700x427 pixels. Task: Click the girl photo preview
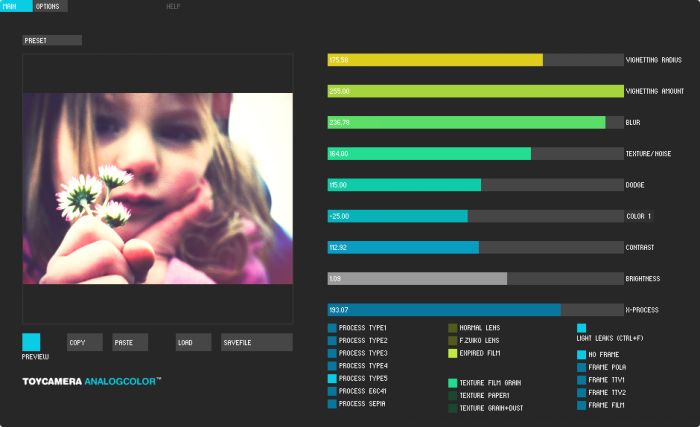158,188
